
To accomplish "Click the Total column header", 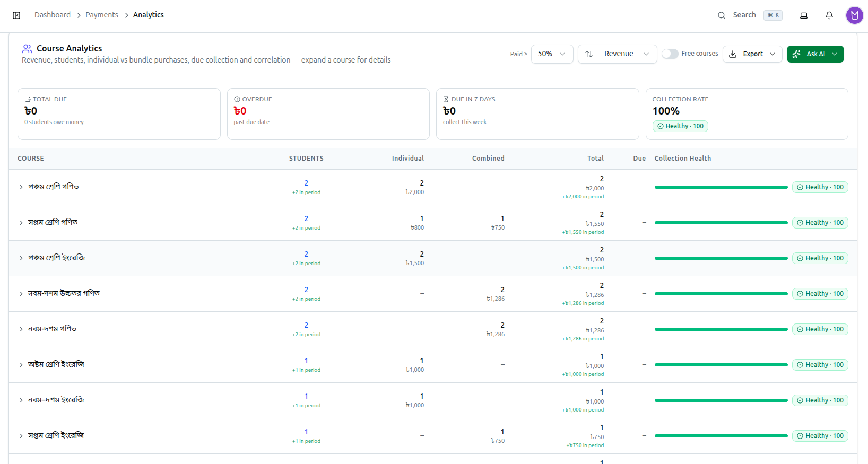I will [x=595, y=159].
